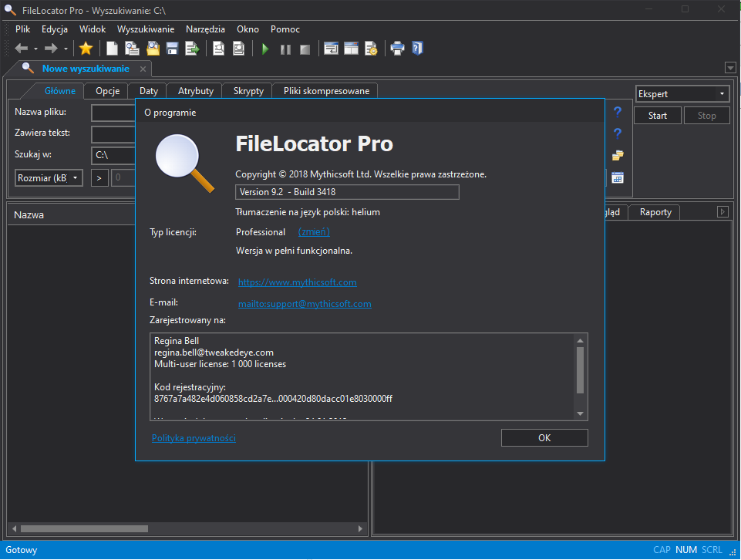Open the Pomoc menu
The image size is (741, 560).
pyautogui.click(x=285, y=29)
